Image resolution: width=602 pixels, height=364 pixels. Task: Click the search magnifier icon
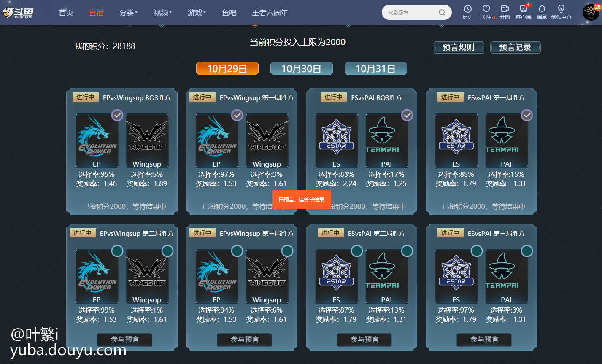click(x=442, y=12)
